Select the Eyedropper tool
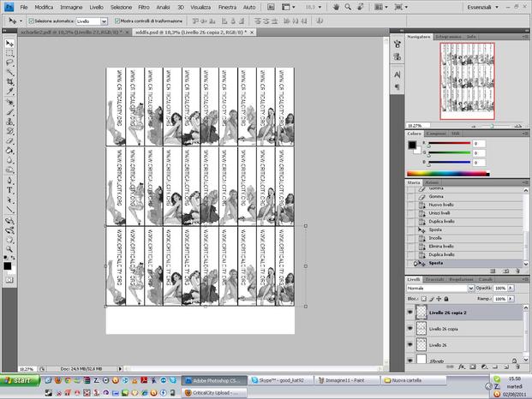Viewport: 532px width, 399px height. [9, 92]
